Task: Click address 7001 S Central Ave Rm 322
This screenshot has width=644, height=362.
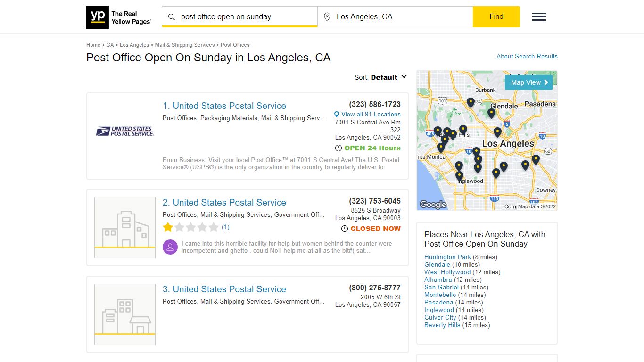Action: pos(368,126)
